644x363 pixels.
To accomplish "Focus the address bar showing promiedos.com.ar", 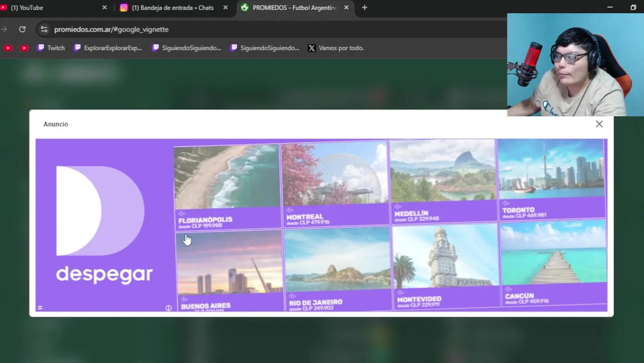I will pyautogui.click(x=272, y=29).
